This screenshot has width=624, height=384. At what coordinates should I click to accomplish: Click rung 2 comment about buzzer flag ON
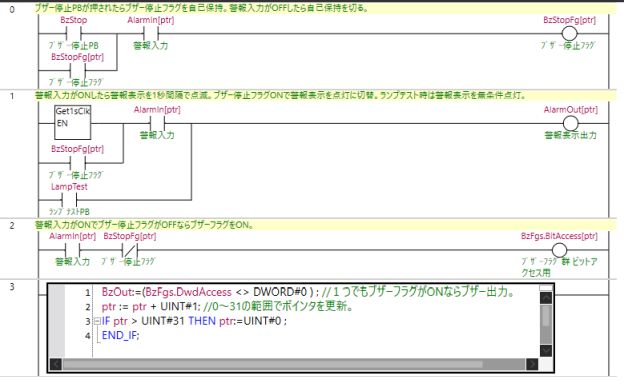click(x=144, y=225)
